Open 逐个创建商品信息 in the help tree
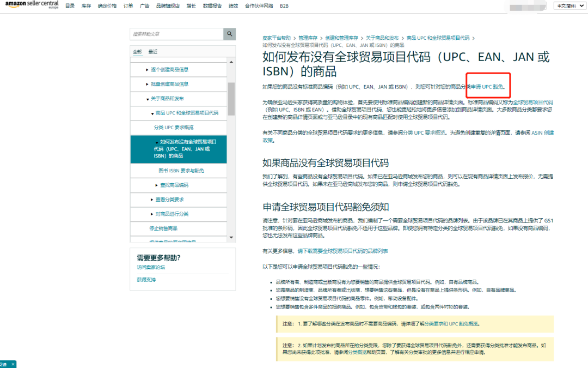 [x=169, y=69]
